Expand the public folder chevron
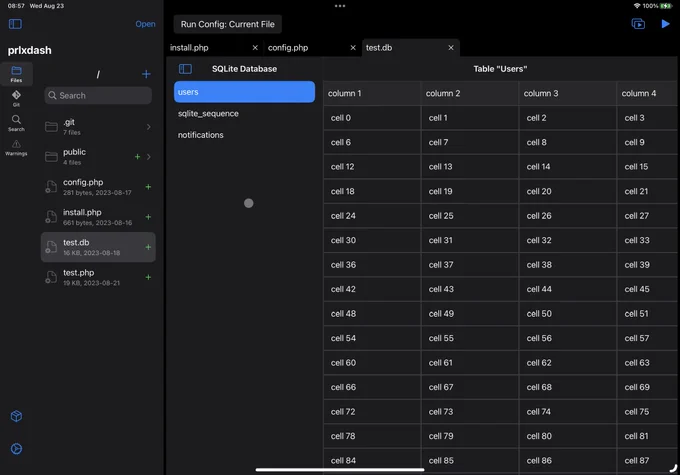 coord(149,157)
